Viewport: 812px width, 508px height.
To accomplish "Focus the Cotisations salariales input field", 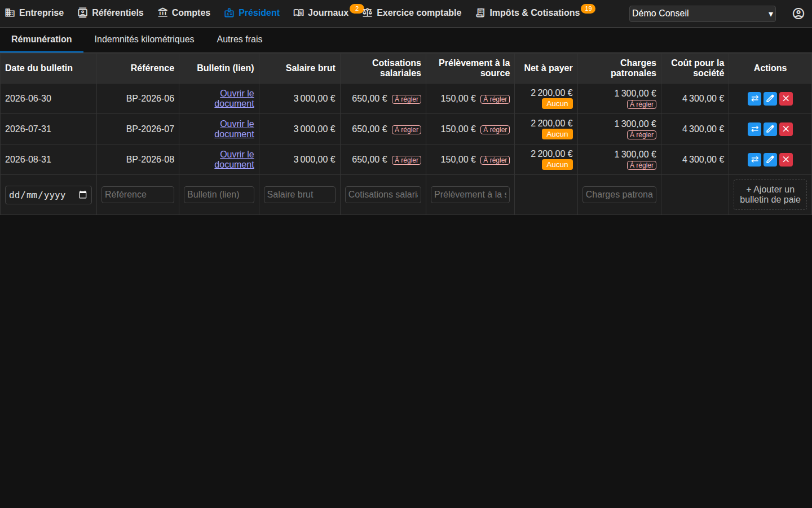I will (383, 195).
